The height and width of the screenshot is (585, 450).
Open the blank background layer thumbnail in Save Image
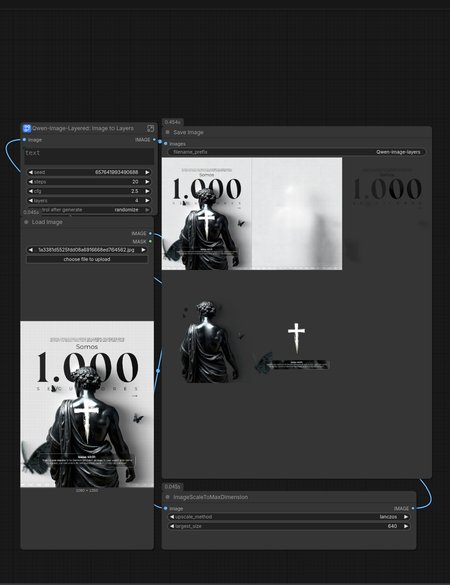point(297,213)
